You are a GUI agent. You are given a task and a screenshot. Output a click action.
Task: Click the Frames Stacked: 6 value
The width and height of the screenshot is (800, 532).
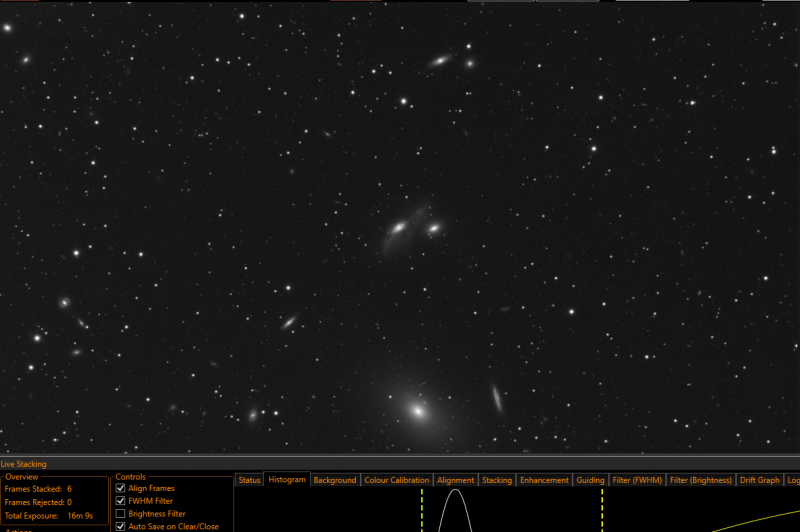click(69, 489)
